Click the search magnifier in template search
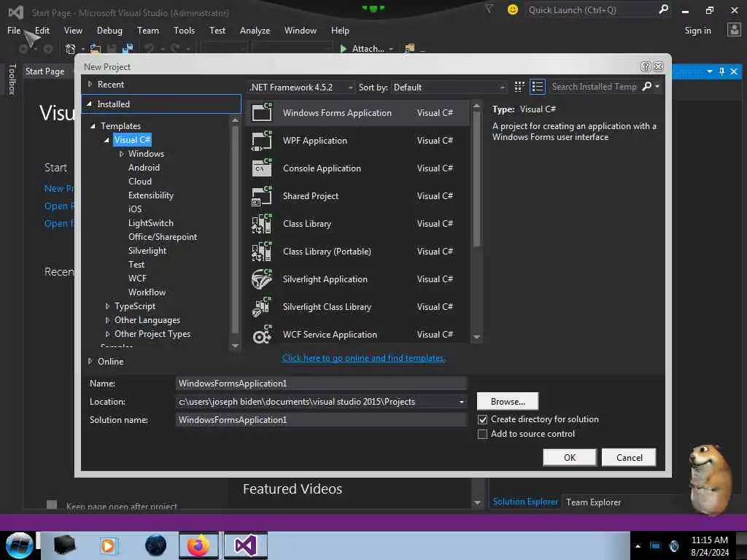 point(647,86)
